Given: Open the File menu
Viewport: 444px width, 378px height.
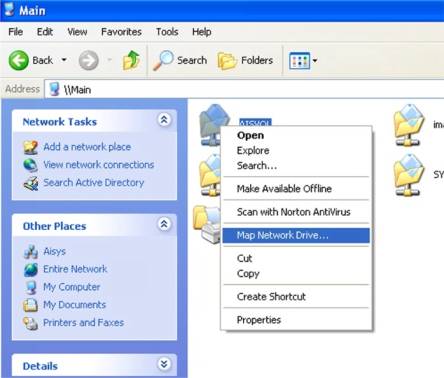Looking at the screenshot, I should point(16,32).
